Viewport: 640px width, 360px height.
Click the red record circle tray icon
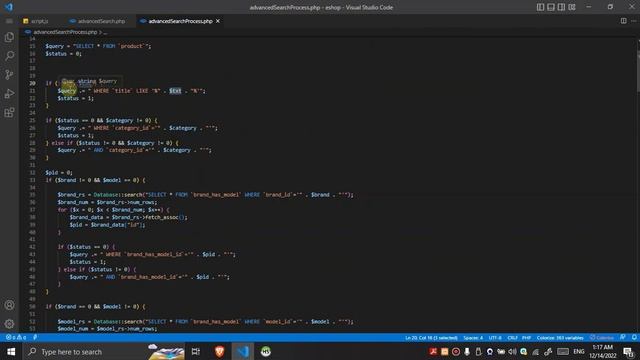click(456, 351)
